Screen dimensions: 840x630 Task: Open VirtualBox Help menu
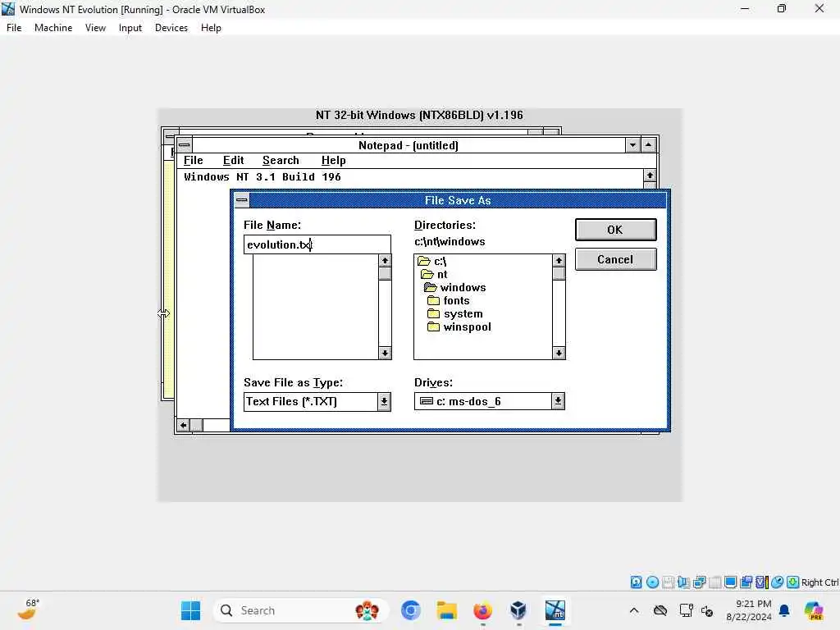[211, 28]
